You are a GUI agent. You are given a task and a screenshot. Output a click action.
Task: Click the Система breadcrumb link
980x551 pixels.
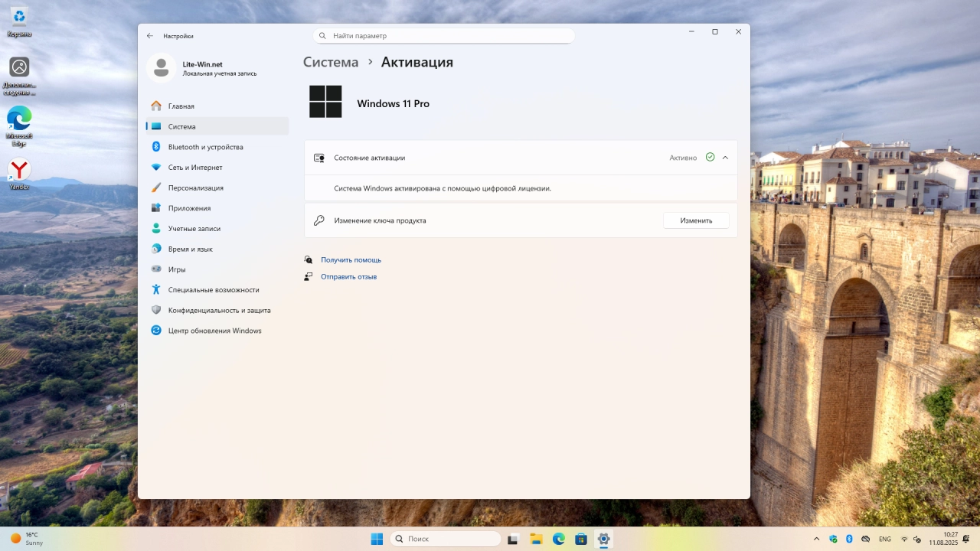click(x=331, y=62)
